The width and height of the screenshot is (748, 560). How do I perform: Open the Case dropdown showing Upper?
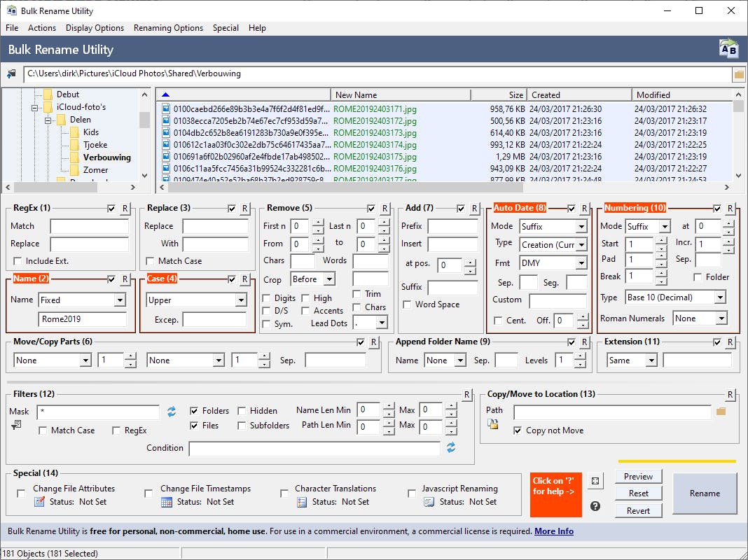tap(241, 300)
